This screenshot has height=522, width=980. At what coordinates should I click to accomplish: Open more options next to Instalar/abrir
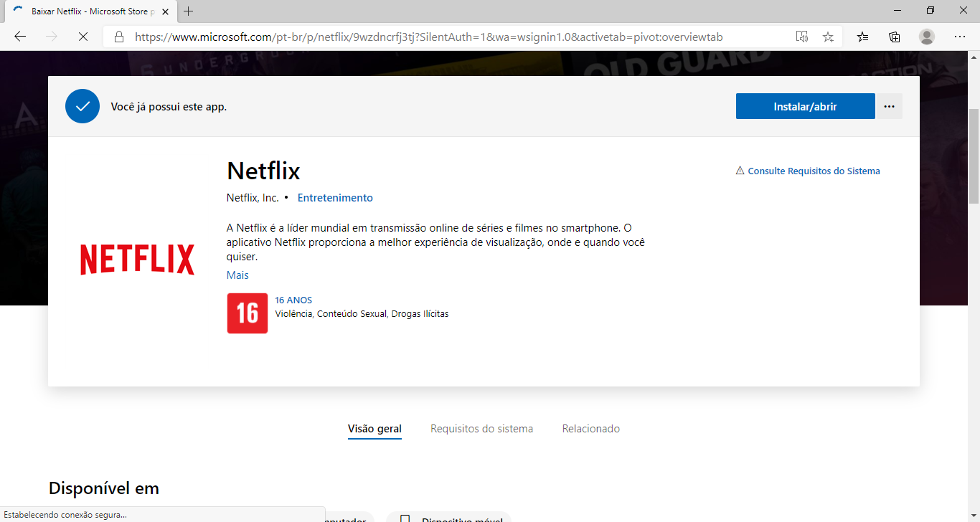[890, 106]
